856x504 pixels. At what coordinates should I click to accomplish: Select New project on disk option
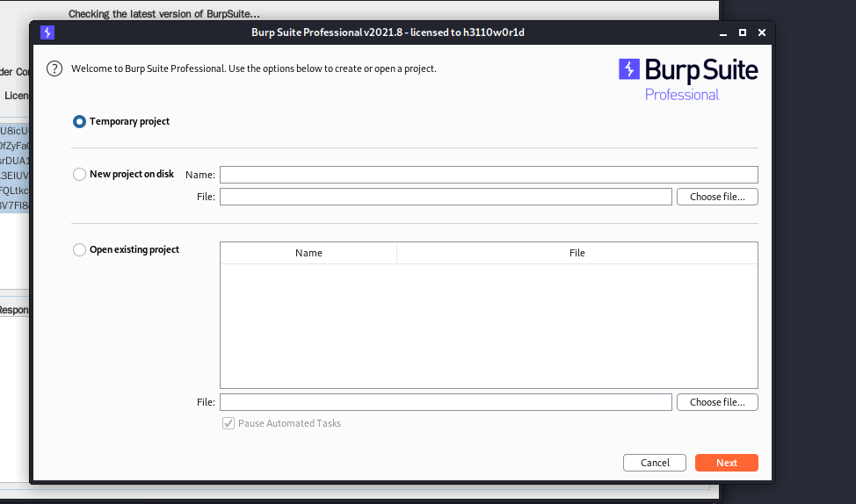coord(79,174)
